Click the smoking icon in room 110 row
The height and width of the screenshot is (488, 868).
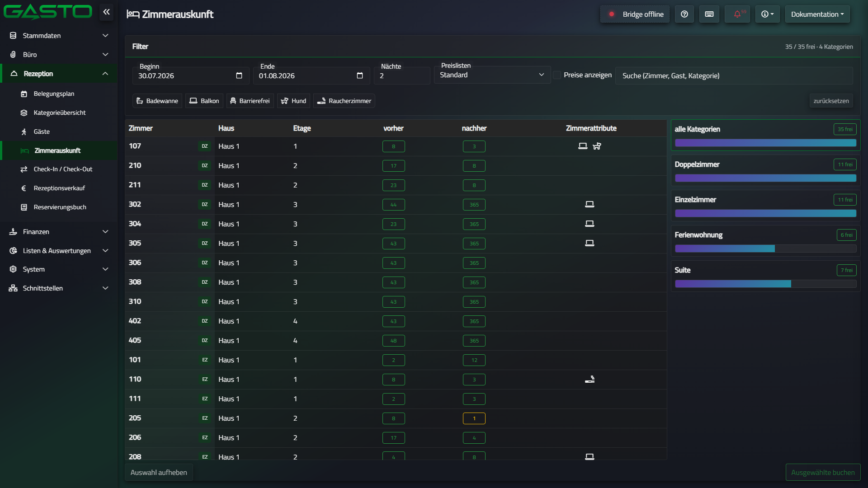[590, 379]
